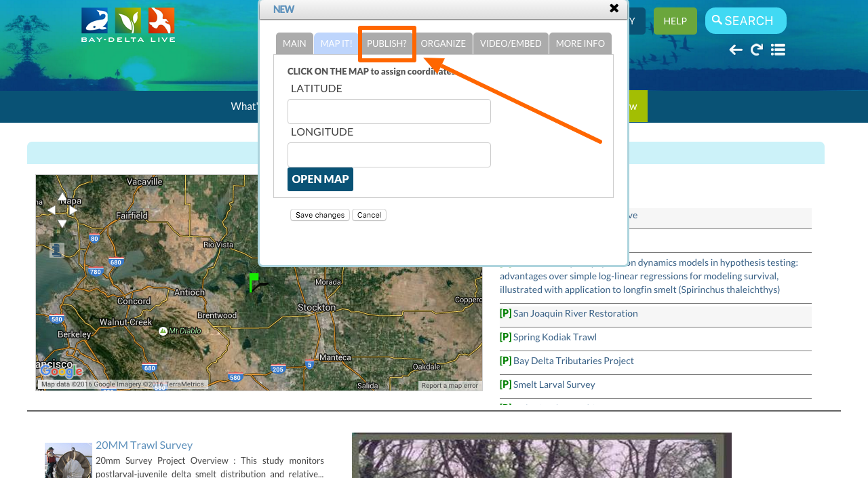Close the NEW dialog
The height and width of the screenshot is (478, 868).
[x=614, y=8]
